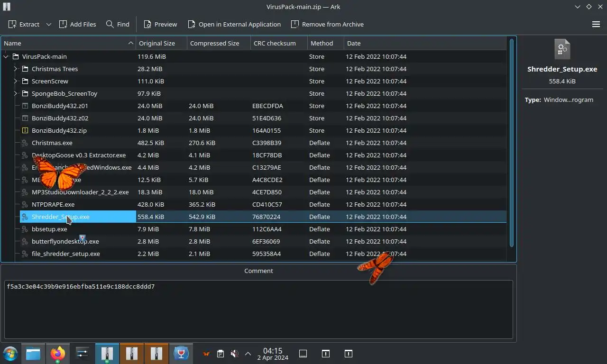607x364 pixels.
Task: Expand the Christmas Trees folder
Action: click(16, 69)
